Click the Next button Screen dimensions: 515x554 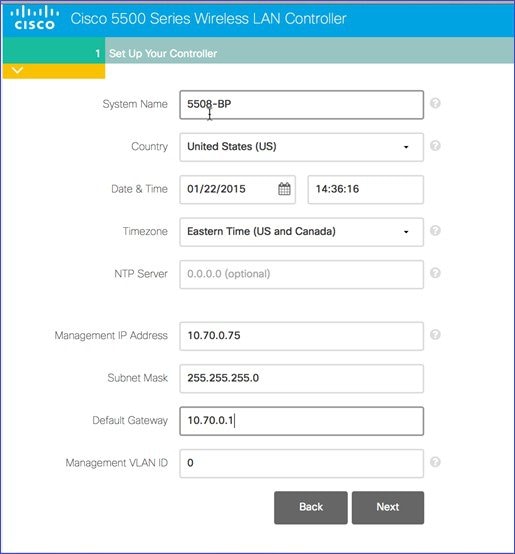388,507
